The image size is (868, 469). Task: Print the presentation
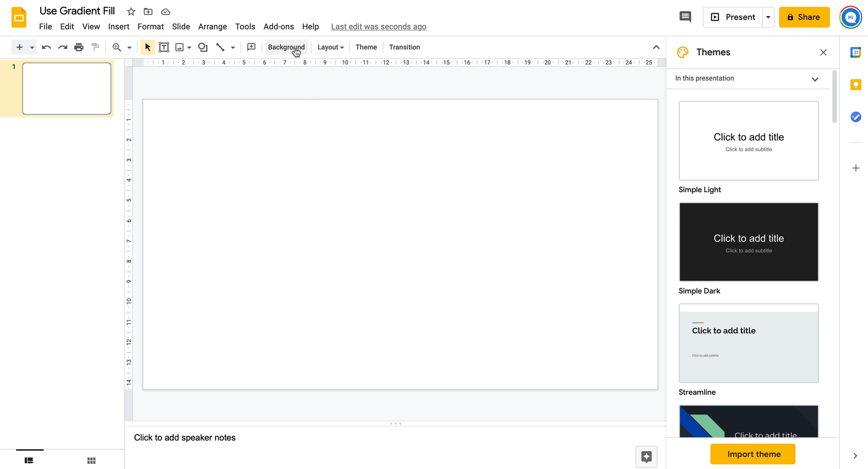pos(79,47)
